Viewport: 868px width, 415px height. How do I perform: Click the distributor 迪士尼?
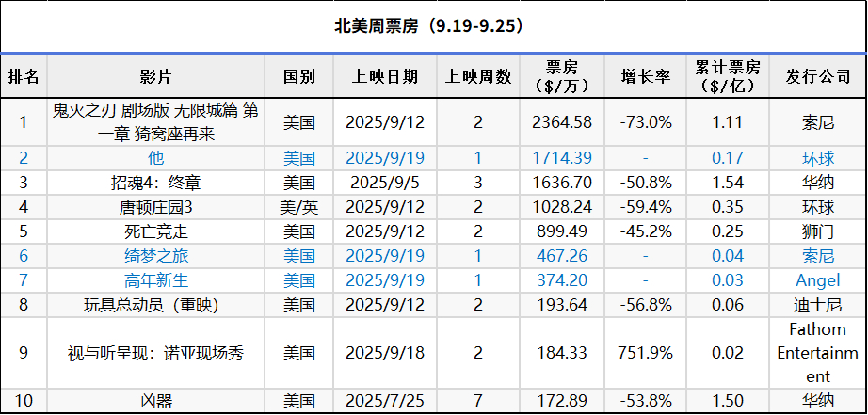click(x=817, y=305)
